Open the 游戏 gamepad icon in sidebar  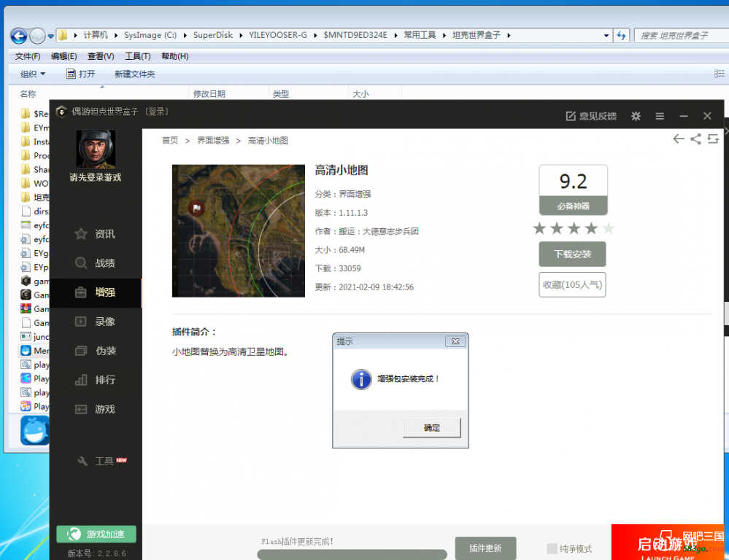[81, 410]
